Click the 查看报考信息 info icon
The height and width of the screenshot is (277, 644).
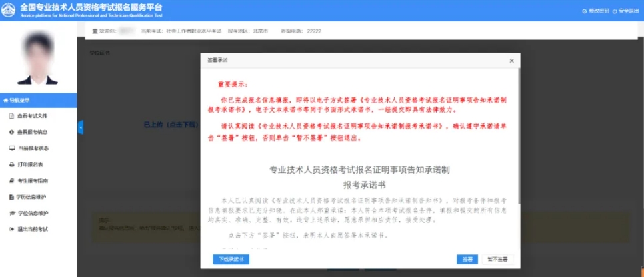pyautogui.click(x=11, y=132)
